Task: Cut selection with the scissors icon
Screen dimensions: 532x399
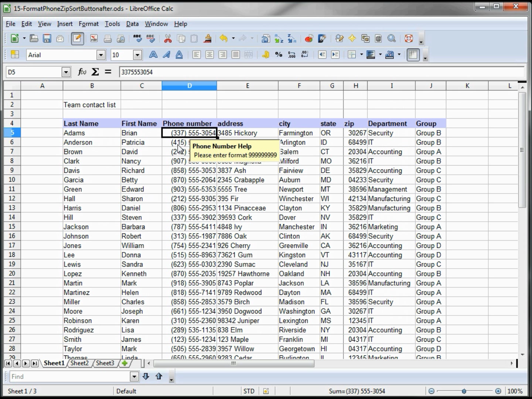Action: 168,38
